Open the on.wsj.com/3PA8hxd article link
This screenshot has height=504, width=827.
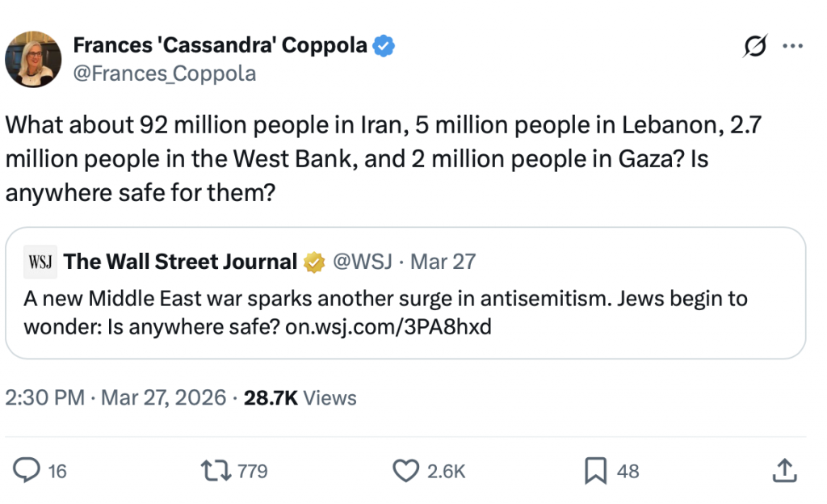pos(388,329)
